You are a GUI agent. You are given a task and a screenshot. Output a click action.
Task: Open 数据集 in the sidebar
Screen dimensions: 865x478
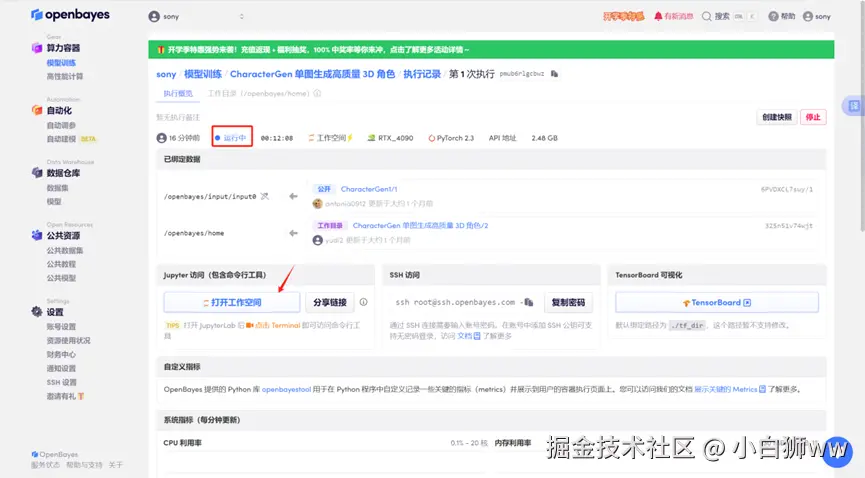point(57,188)
